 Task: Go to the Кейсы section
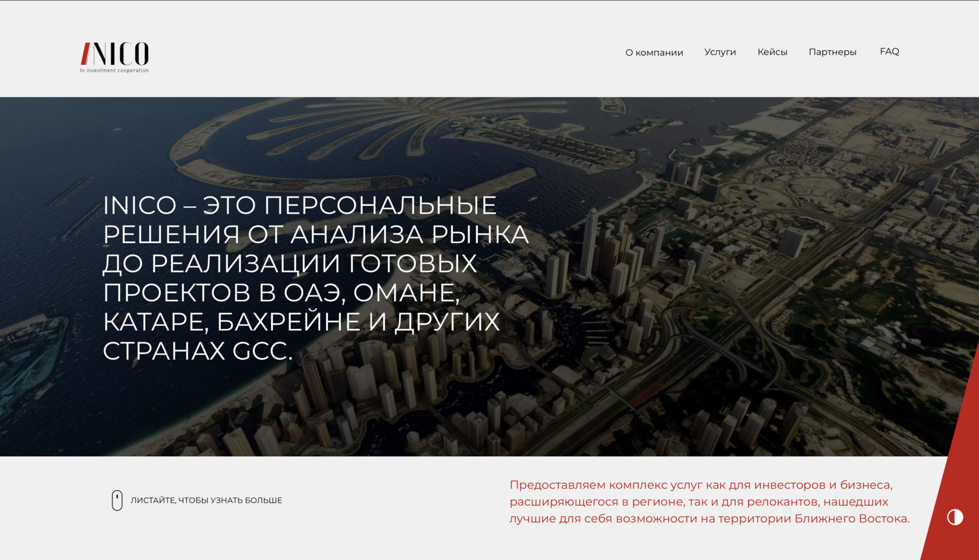(x=772, y=52)
